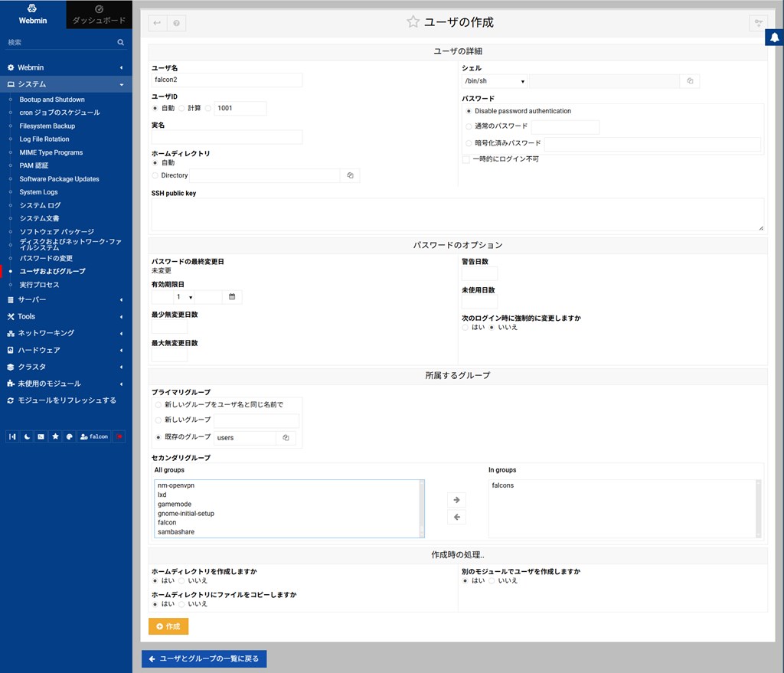Open the notifications bell
The image size is (784, 673).
point(774,38)
